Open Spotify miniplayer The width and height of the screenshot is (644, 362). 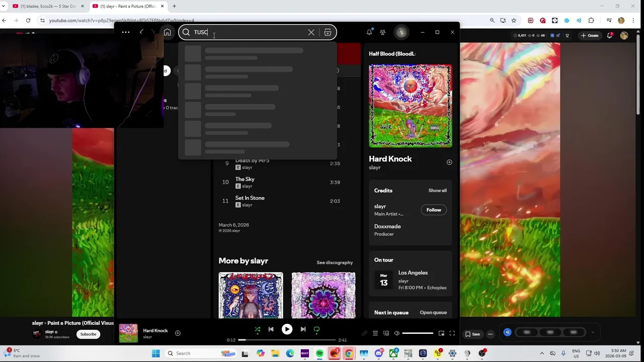tap(441, 333)
